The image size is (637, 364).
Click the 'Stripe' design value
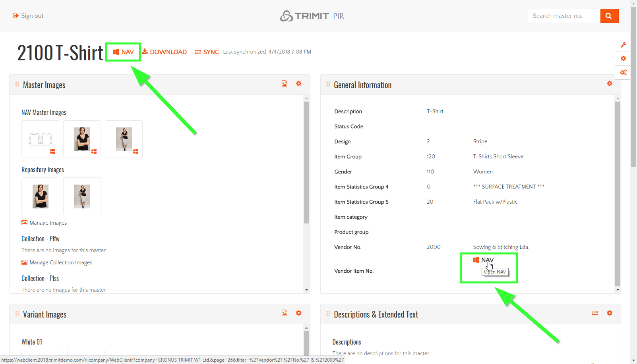tap(480, 142)
